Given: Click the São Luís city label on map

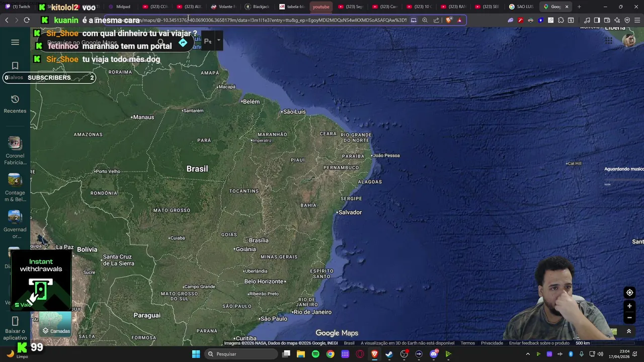Looking at the screenshot, I should pyautogui.click(x=294, y=112).
